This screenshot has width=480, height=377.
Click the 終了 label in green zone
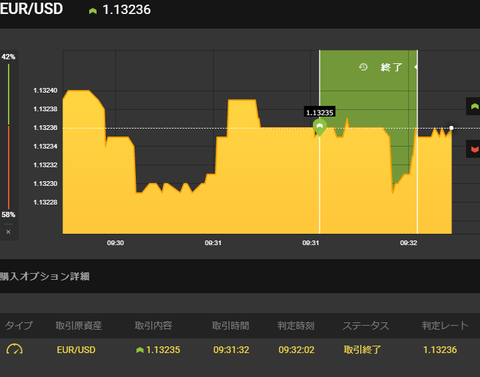(392, 67)
